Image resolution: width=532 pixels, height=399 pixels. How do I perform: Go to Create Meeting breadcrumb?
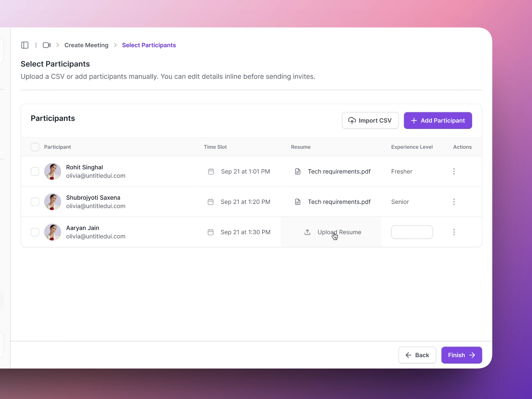click(x=86, y=45)
